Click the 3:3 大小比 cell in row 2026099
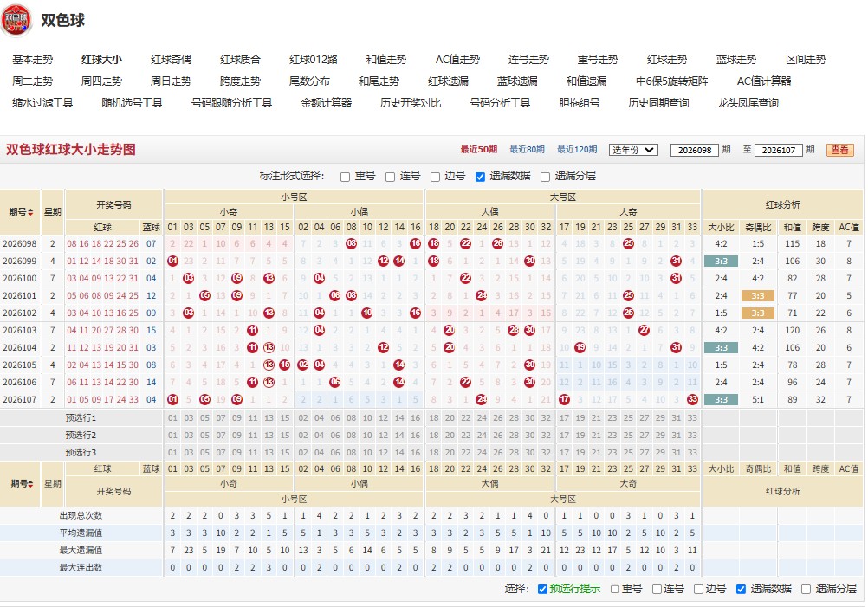This screenshot has height=607, width=868. coord(721,262)
